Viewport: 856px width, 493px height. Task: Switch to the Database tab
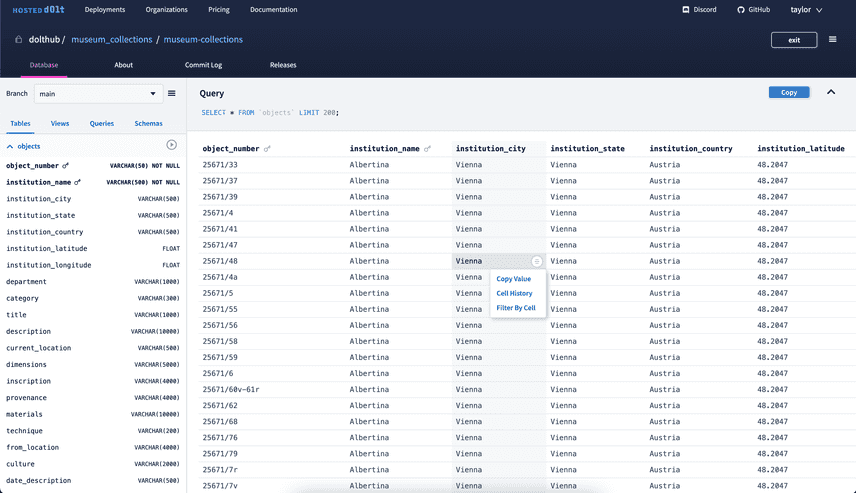tap(44, 65)
